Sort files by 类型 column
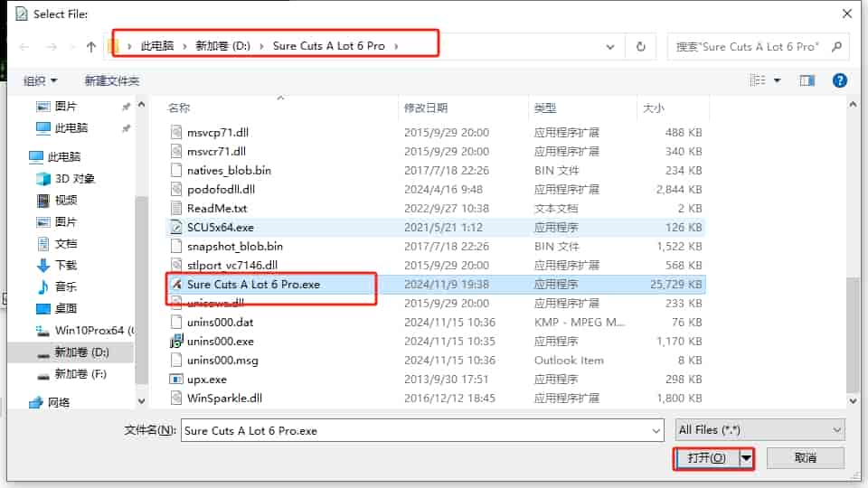 (544, 108)
